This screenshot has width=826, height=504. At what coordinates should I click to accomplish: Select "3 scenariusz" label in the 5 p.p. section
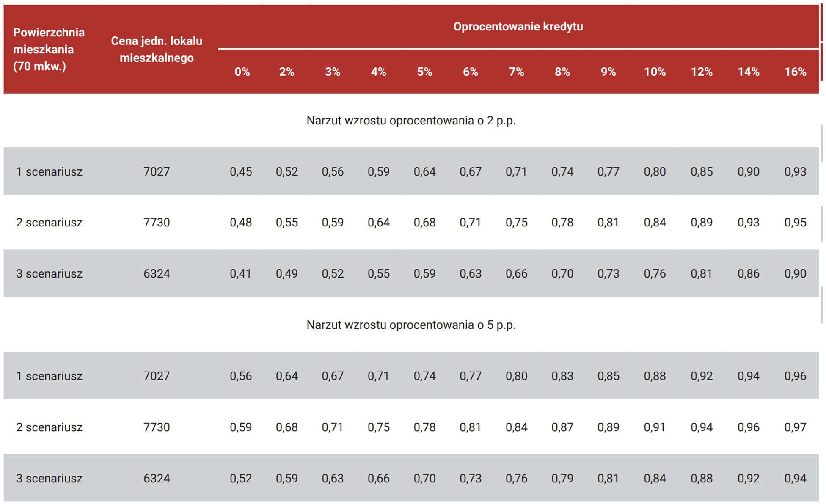point(49,479)
